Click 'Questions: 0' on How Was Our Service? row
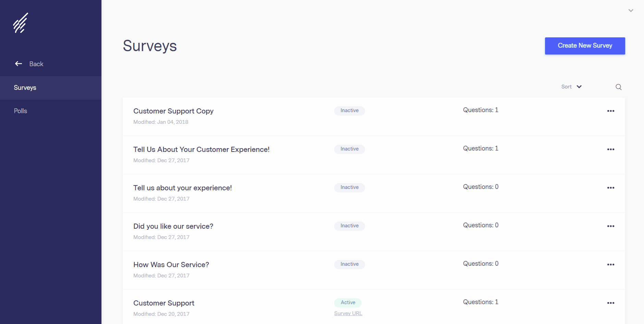The height and width of the screenshot is (324, 644). coord(481,264)
